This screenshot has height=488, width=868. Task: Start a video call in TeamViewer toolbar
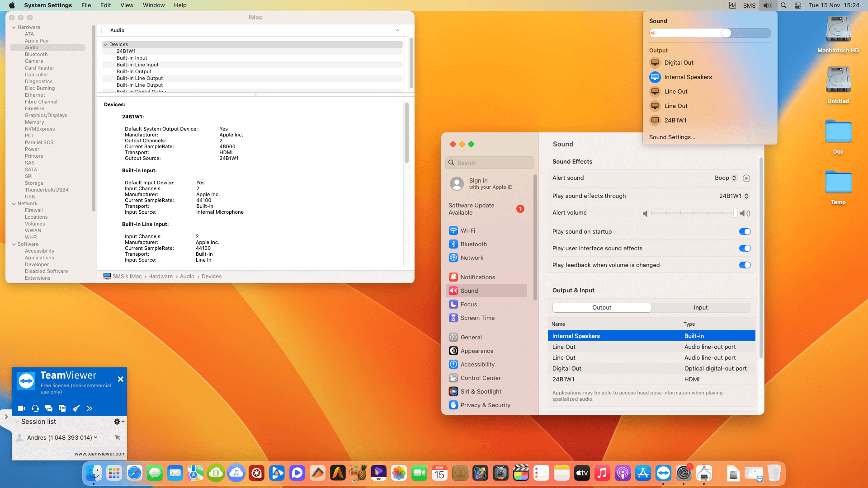click(21, 408)
